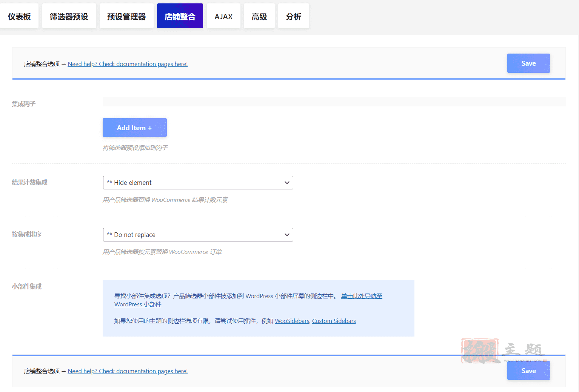Screen dimensions: 579x392
Task: Go to the AJAX tab
Action: pos(223,16)
